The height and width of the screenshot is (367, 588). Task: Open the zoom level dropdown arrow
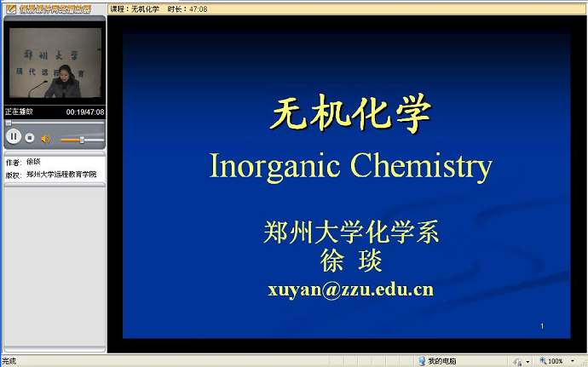click(x=573, y=361)
